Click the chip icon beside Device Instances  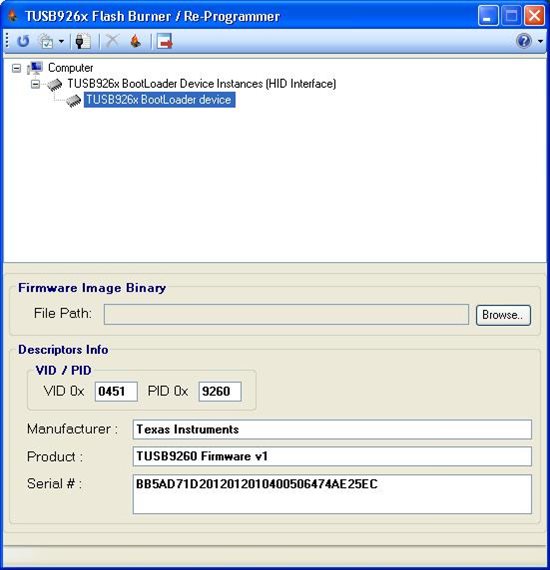point(55,85)
